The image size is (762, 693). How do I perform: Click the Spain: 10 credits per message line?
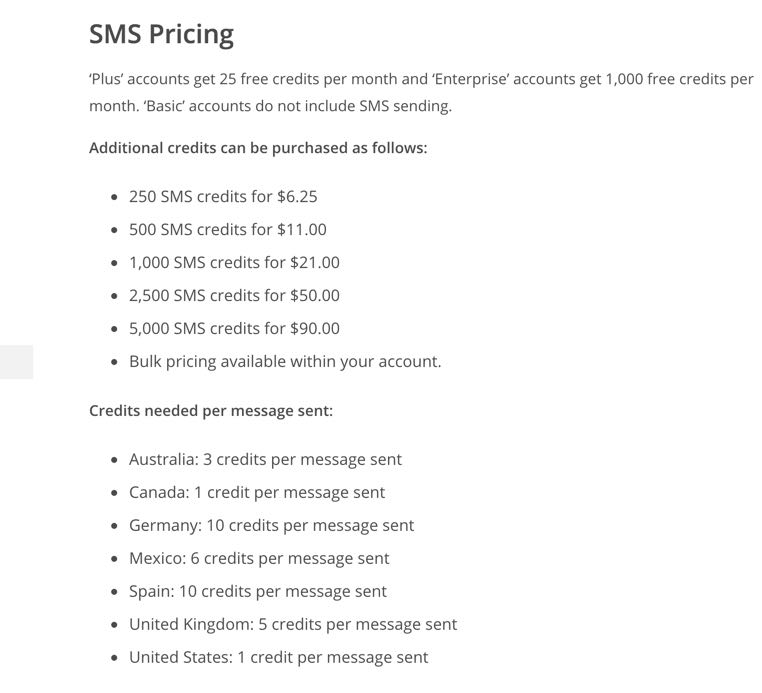click(258, 592)
